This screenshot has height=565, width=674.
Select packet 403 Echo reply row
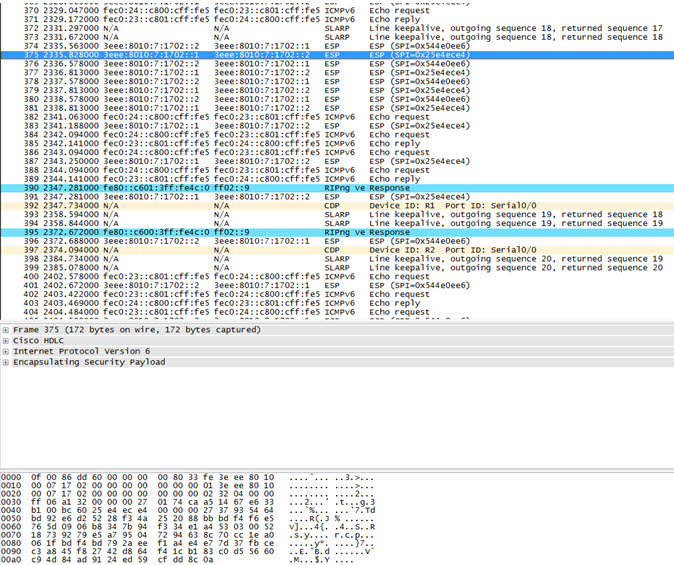click(x=337, y=303)
